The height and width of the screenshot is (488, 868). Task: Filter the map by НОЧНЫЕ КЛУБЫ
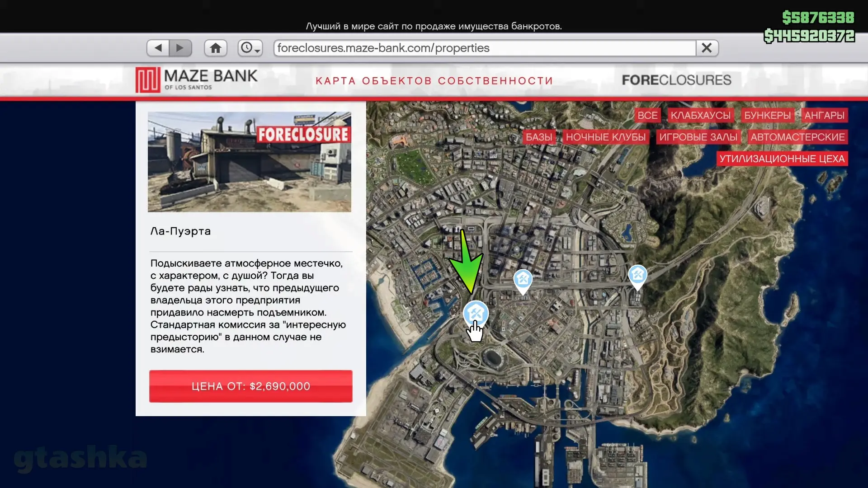pyautogui.click(x=606, y=137)
